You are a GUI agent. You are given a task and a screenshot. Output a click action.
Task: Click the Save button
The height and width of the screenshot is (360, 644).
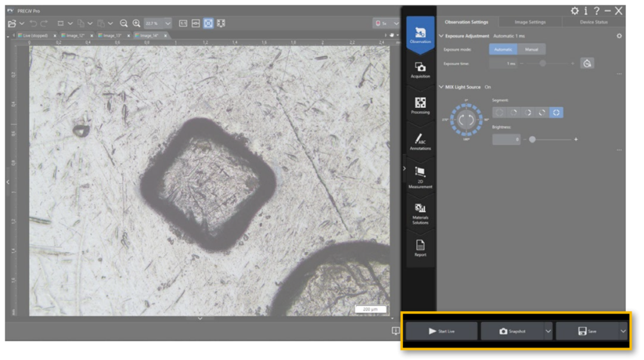587,331
